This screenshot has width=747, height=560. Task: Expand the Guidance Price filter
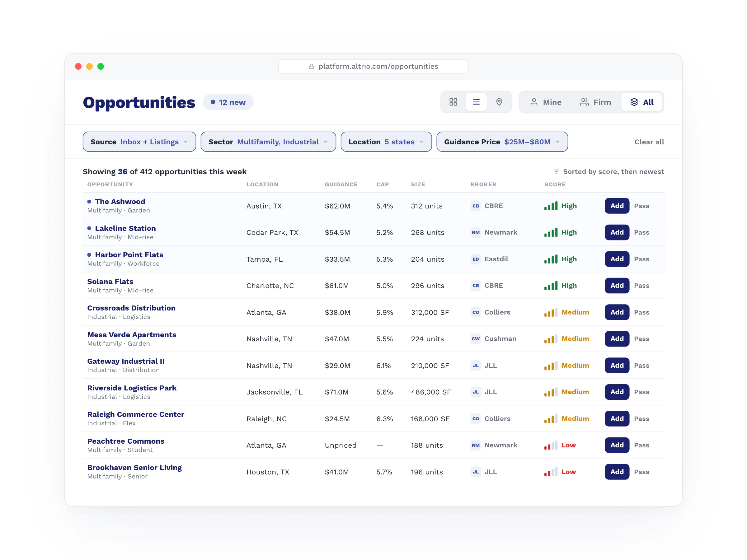pos(502,142)
